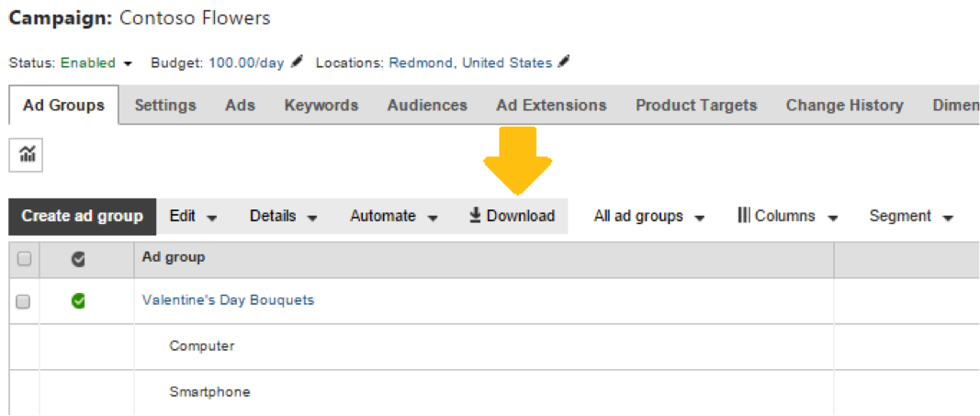Open the Edit dropdown menu
The height and width of the screenshot is (416, 980).
(x=193, y=216)
